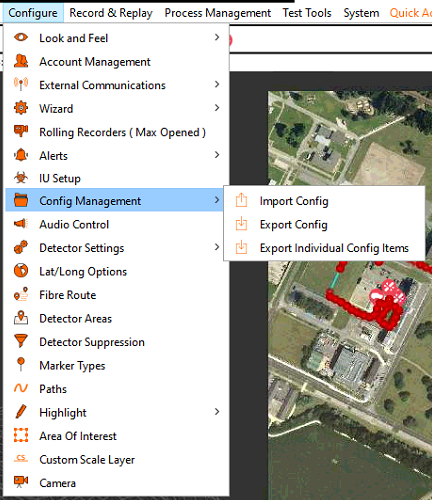Click the Fibre Route icon
The height and width of the screenshot is (500, 432).
[x=21, y=294]
